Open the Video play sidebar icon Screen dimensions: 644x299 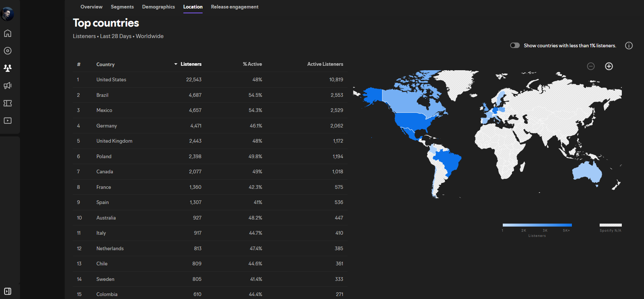point(7,120)
